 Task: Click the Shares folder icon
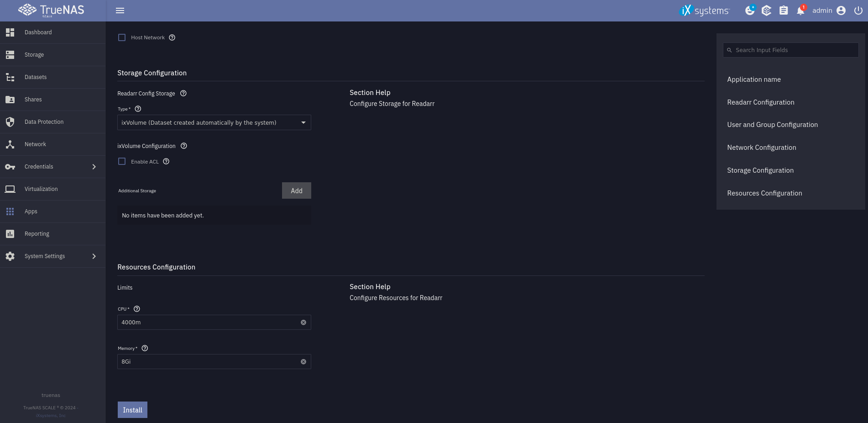(10, 100)
